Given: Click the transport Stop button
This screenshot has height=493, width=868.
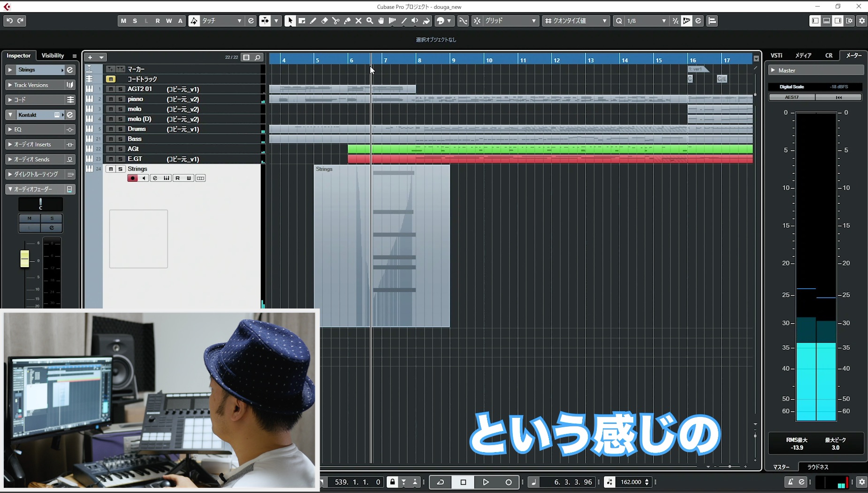Looking at the screenshot, I should [463, 482].
